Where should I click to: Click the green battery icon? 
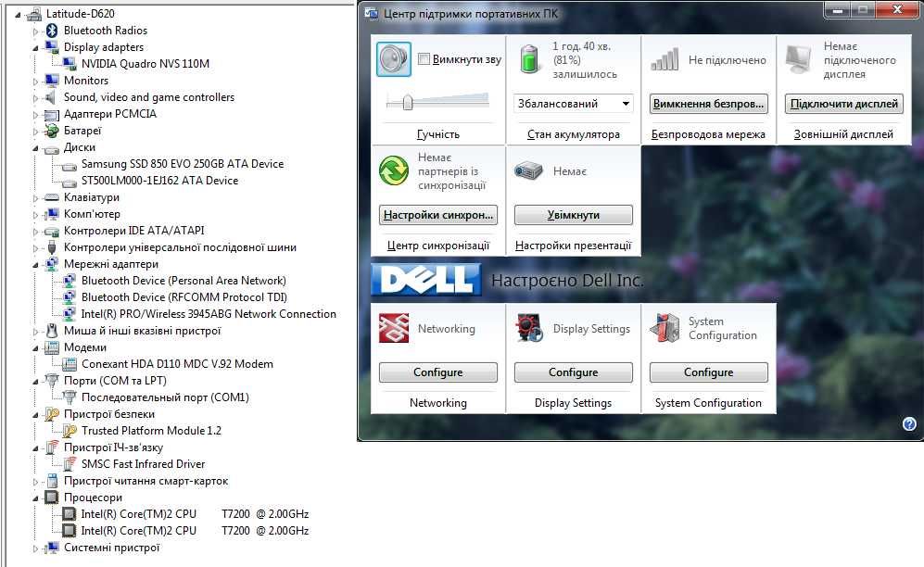529,59
